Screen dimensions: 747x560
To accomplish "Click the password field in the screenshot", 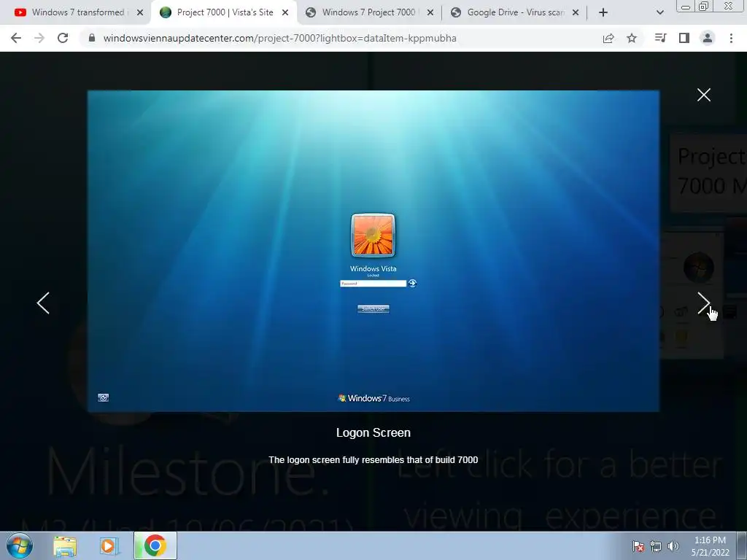I will (373, 284).
